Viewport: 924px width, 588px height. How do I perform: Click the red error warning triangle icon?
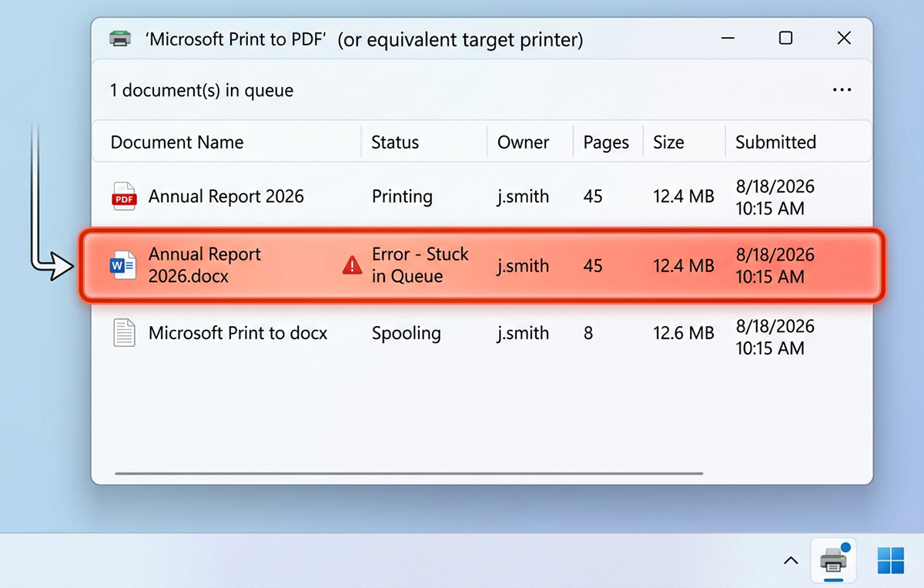click(x=352, y=266)
